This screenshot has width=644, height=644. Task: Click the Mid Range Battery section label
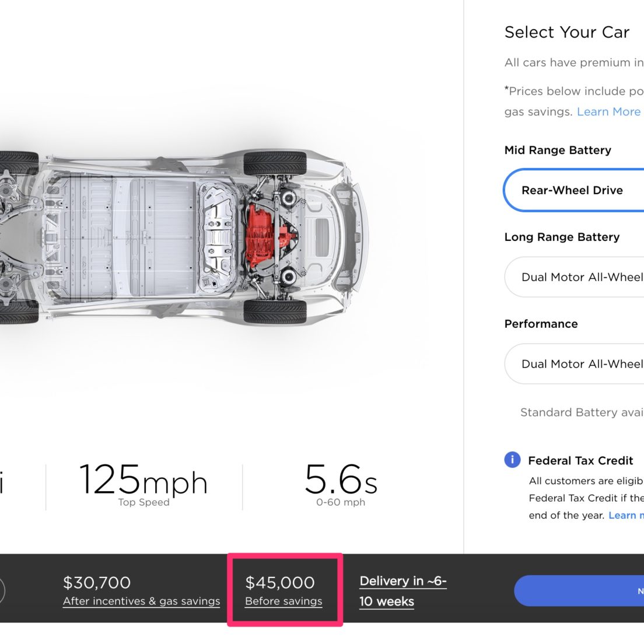pos(558,150)
